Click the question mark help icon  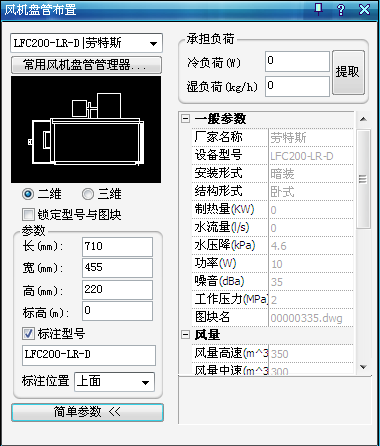[x=341, y=9]
